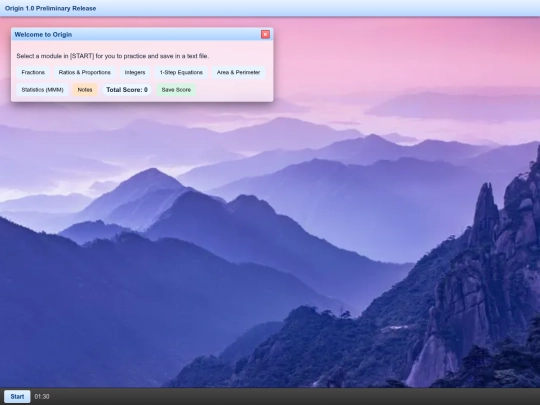540x405 pixels.
Task: Open the Area & Perimeter module
Action: tap(238, 72)
